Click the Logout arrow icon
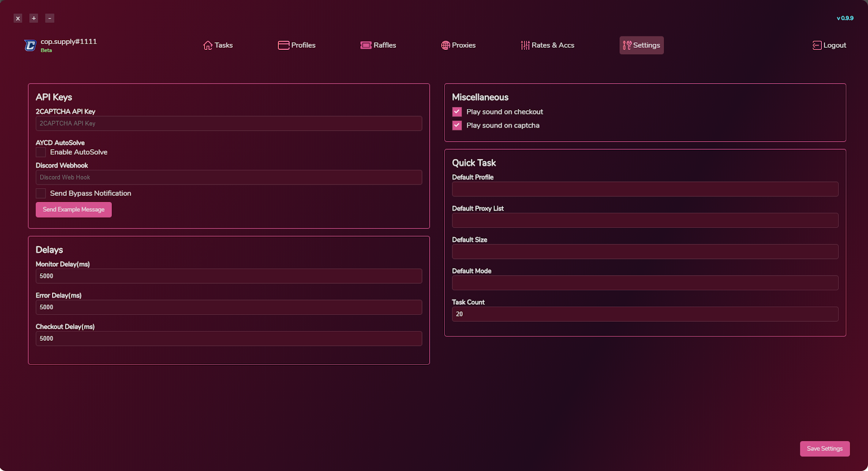This screenshot has width=868, height=471. (x=816, y=46)
